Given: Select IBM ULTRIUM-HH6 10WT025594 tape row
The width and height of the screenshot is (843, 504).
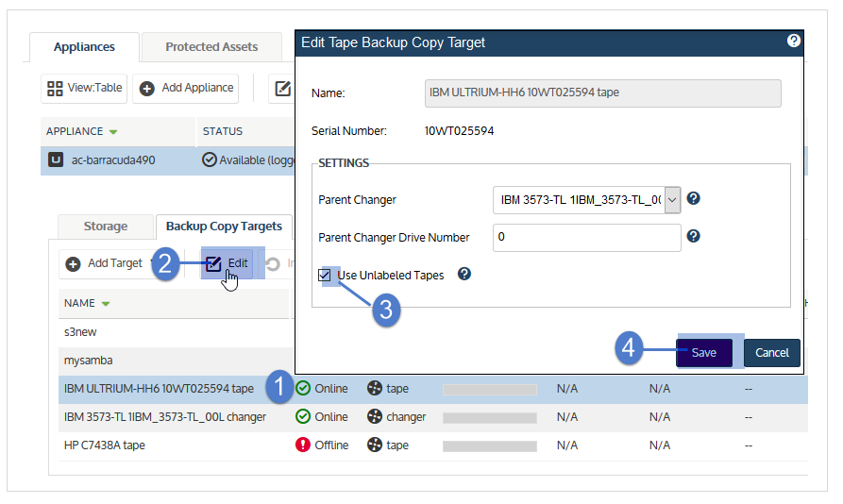Looking at the screenshot, I should click(432, 390).
